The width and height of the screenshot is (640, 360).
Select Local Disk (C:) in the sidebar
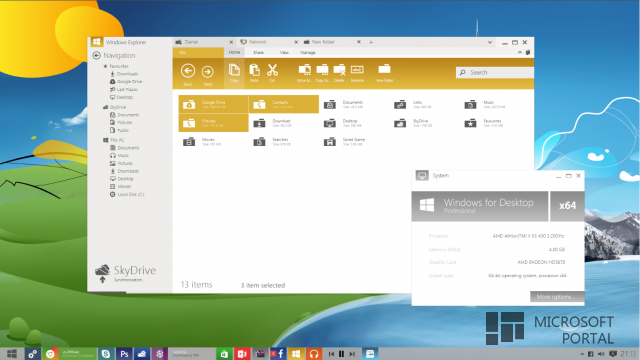(x=127, y=194)
